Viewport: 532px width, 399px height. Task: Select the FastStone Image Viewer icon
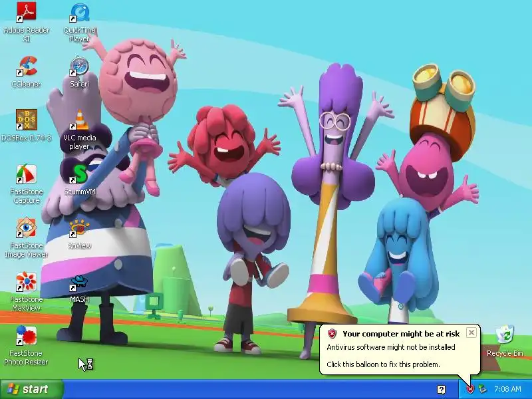click(x=27, y=228)
